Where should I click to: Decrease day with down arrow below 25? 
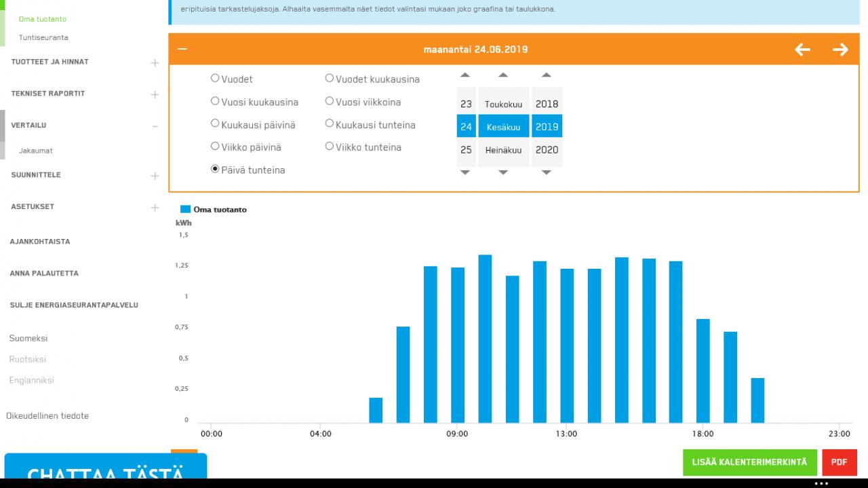coord(465,172)
